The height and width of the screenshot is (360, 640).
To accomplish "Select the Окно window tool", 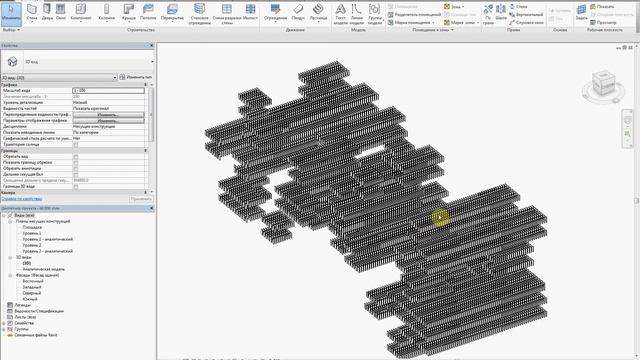I will [x=60, y=12].
